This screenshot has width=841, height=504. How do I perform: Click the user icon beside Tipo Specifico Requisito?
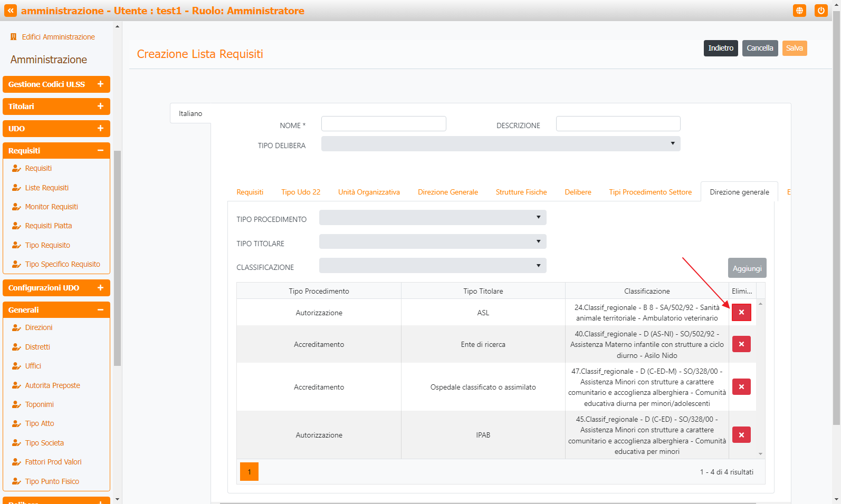coord(16,264)
